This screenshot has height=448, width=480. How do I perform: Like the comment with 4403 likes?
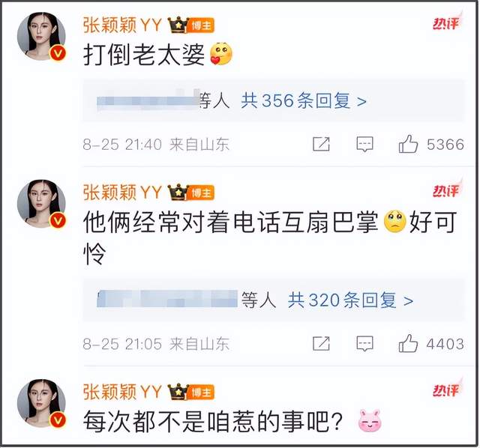point(408,343)
